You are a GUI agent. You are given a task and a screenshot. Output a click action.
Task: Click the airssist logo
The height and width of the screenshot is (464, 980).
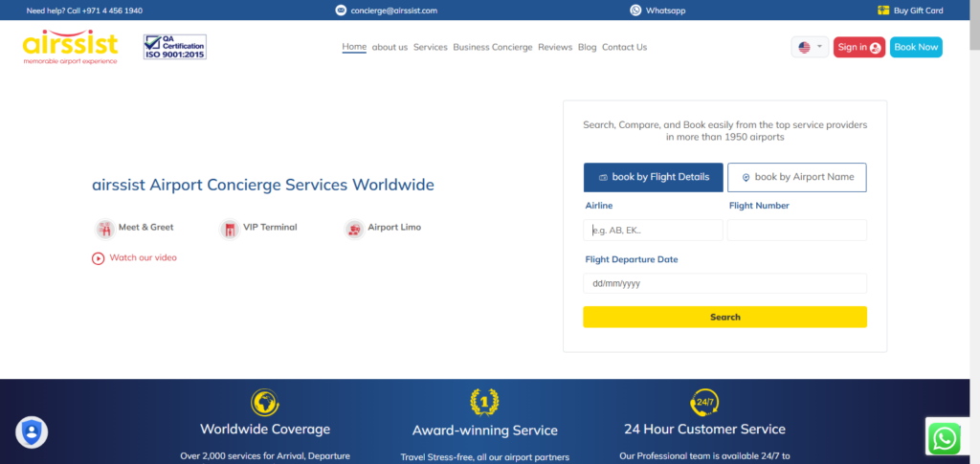coord(70,47)
